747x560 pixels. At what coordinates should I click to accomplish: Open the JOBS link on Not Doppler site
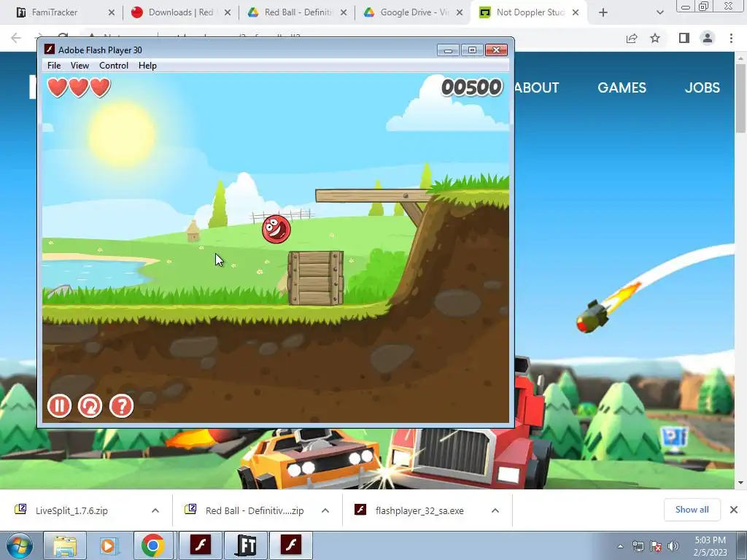703,87
